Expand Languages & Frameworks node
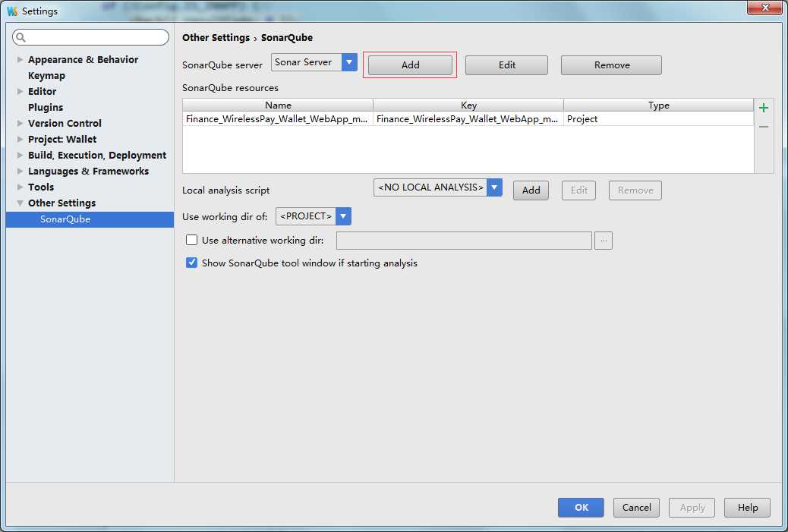788x532 pixels. (20, 172)
